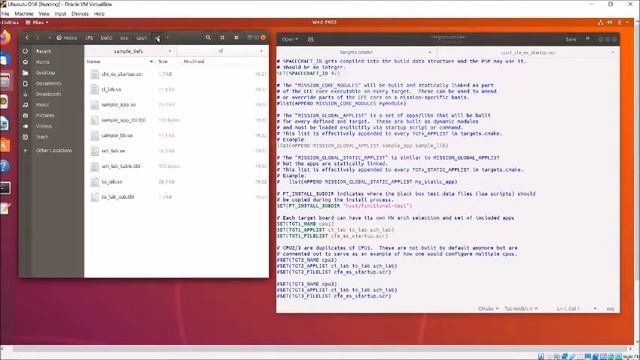640x360 pixels.
Task: Click Save button in gedit
Action: click(571, 39)
